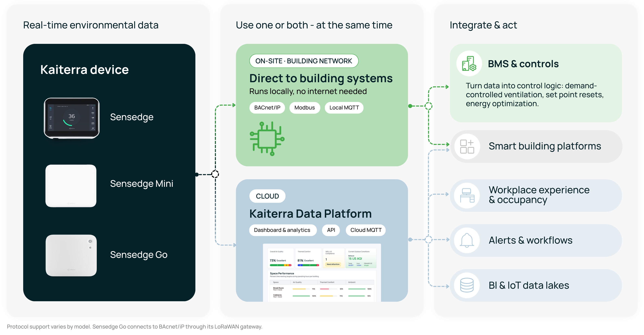Click the BMS & controls title

[x=523, y=64]
